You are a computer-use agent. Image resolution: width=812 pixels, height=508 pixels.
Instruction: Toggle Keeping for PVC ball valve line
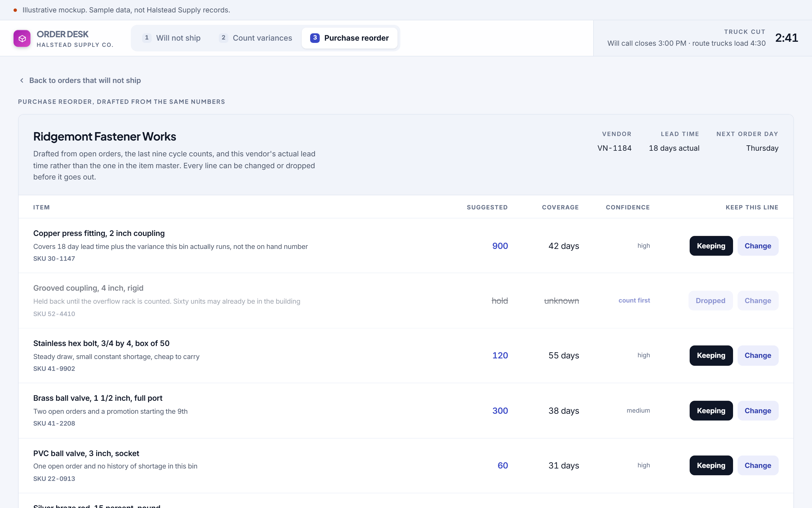711,465
